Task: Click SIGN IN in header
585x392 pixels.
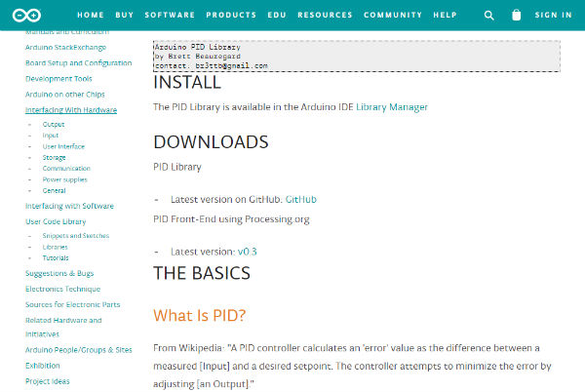Action: pos(553,16)
